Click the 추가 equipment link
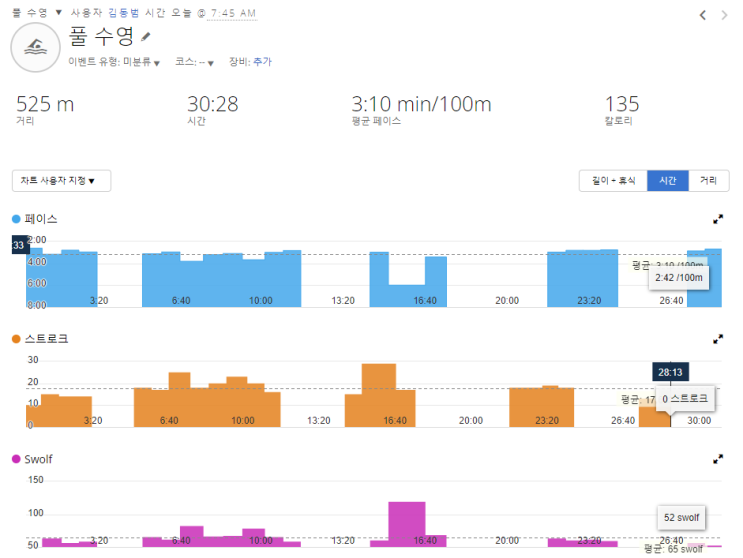This screenshot has width=743, height=558. (262, 62)
